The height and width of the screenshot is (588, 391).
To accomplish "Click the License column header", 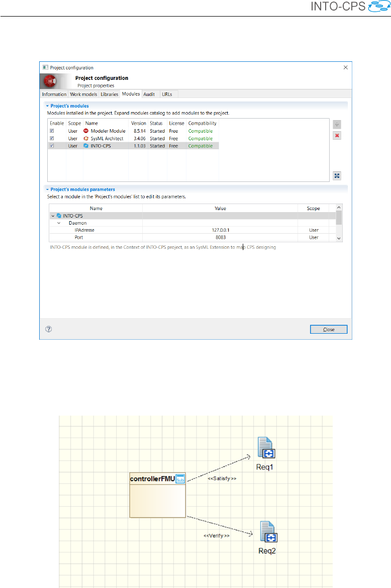I will click(176, 123).
